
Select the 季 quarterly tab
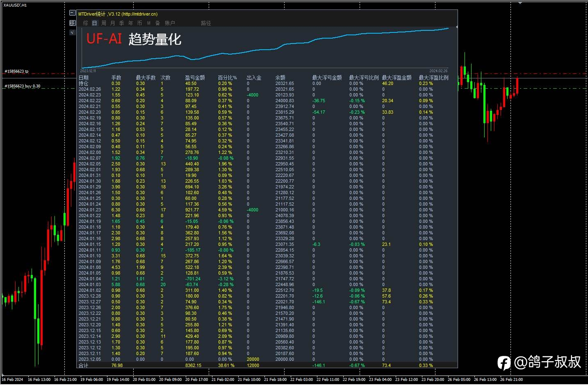coord(122,23)
